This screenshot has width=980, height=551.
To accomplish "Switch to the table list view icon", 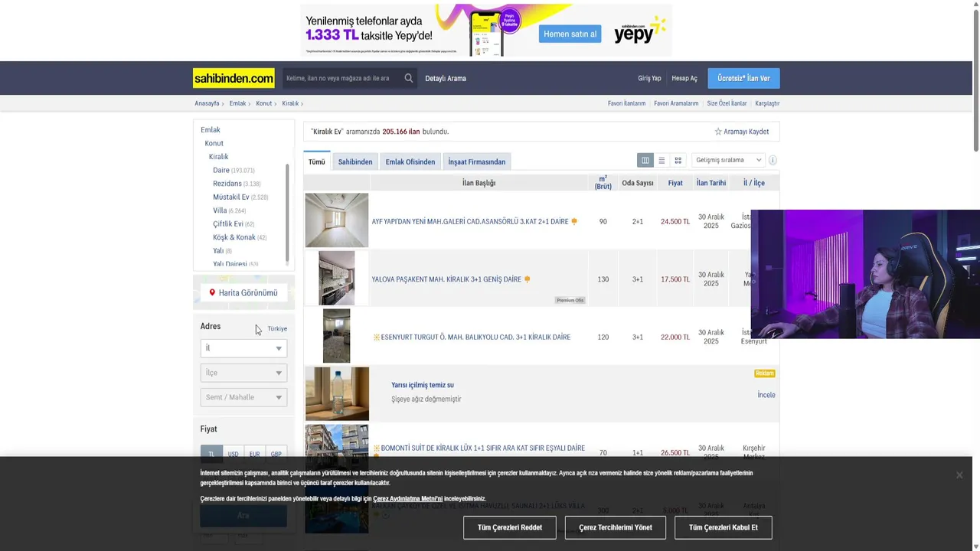I will (645, 160).
